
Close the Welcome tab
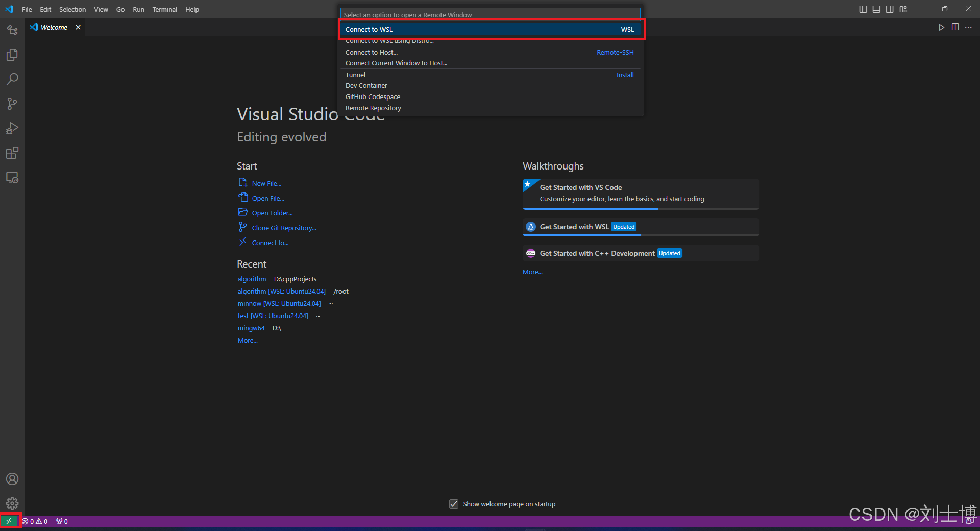[78, 27]
